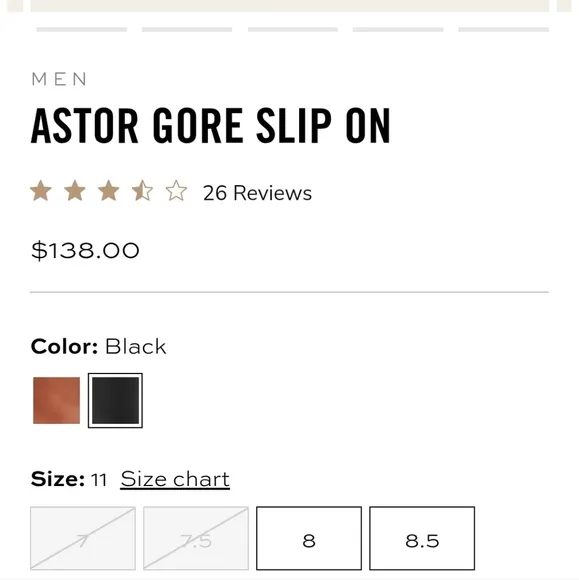
Task: Go to first image carousel indicator
Action: tap(82, 30)
